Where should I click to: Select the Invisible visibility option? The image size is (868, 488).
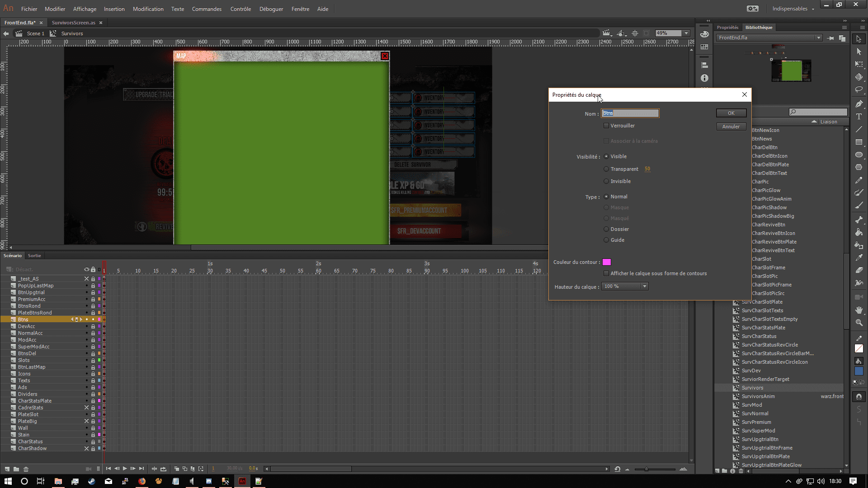pos(606,181)
